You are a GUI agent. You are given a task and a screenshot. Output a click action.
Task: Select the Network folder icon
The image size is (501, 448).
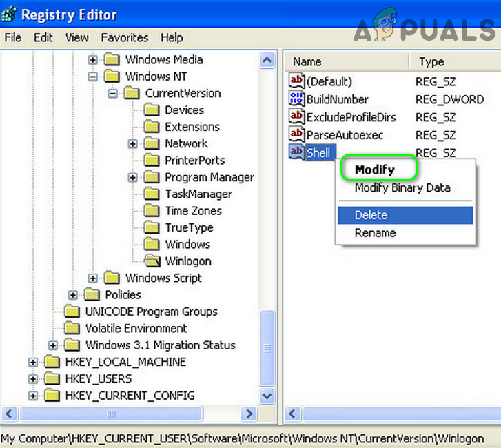pos(152,143)
